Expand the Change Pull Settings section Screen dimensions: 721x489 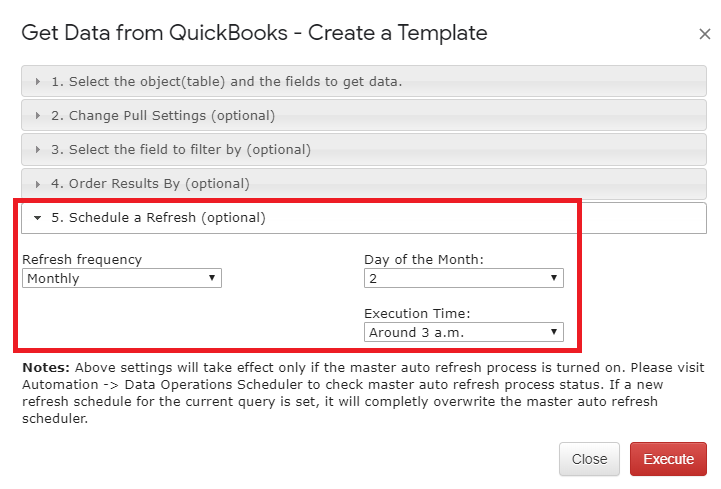tap(364, 115)
